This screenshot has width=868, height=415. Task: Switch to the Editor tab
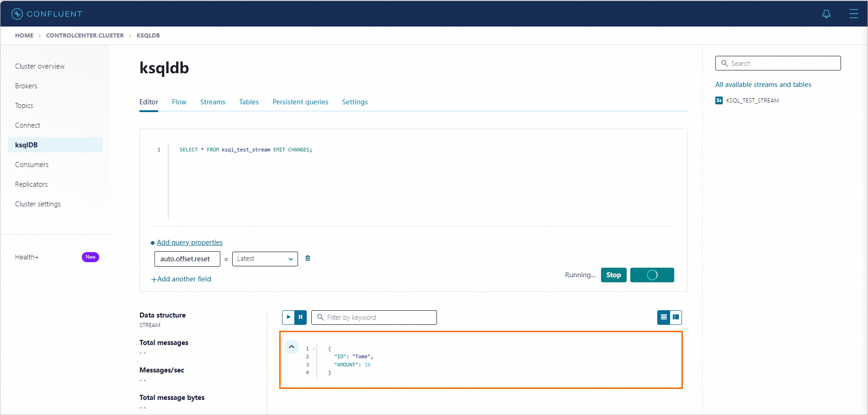point(149,102)
